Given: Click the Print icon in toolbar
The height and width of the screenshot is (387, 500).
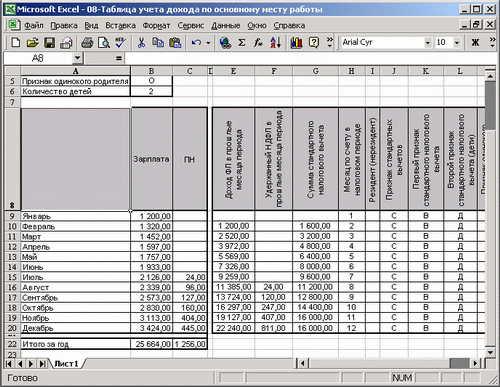Looking at the screenshot, I should (87, 43).
